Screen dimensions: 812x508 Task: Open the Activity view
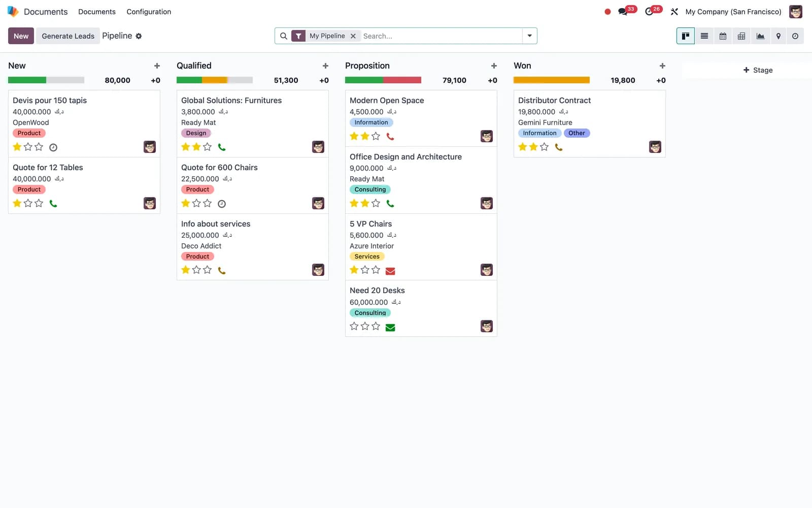tap(795, 36)
